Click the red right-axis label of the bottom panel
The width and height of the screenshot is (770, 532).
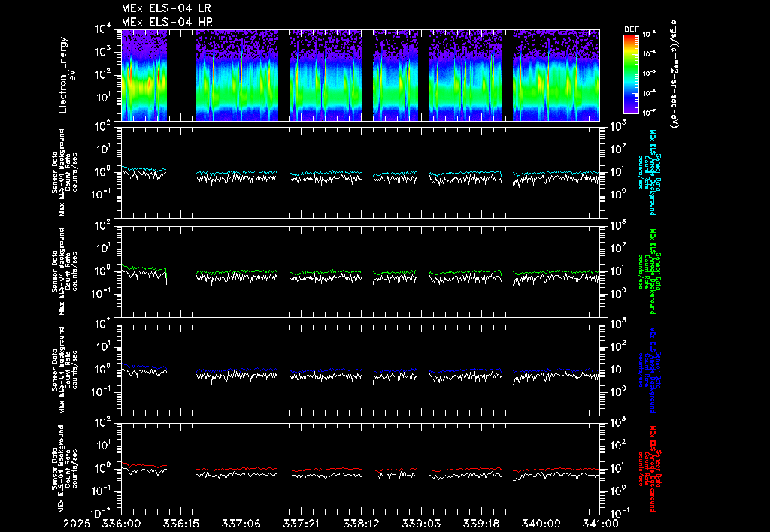tap(650, 469)
